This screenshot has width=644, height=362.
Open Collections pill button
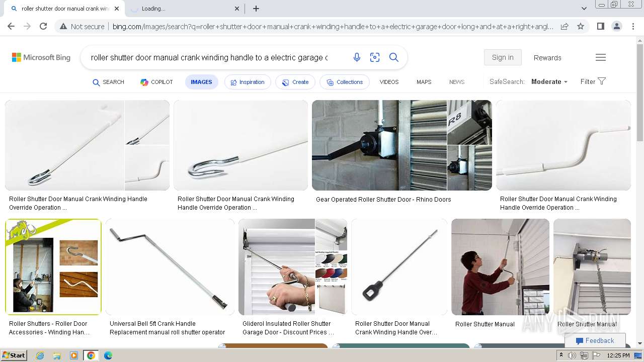345,82
